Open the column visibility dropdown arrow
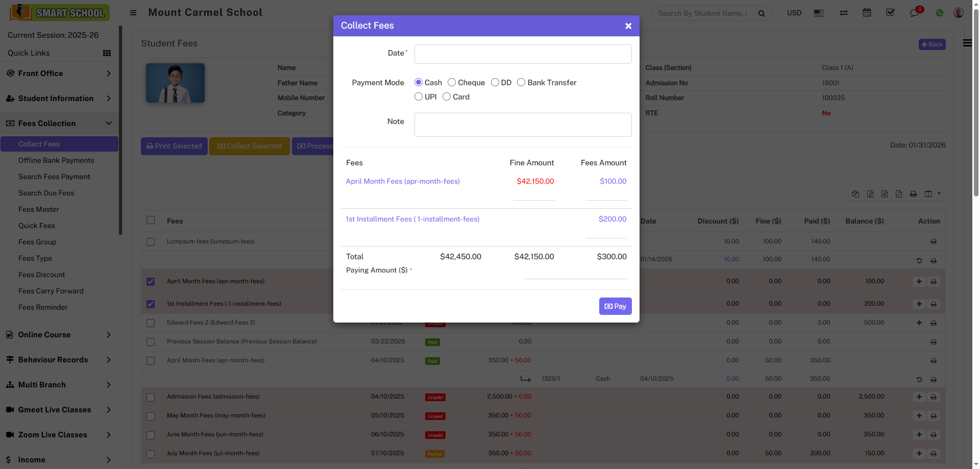 pos(940,194)
